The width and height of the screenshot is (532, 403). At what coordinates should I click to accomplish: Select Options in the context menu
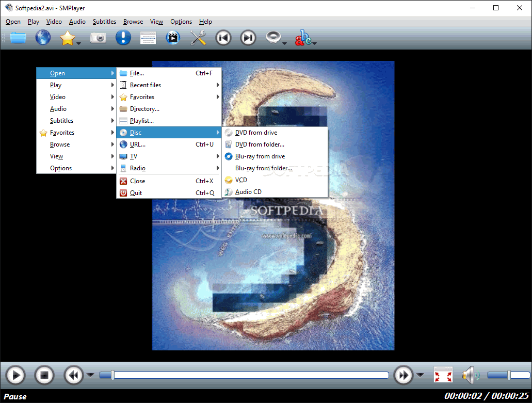click(76, 168)
